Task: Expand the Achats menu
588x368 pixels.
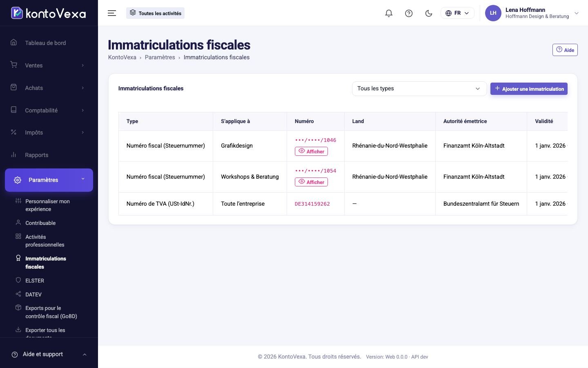Action: point(49,88)
